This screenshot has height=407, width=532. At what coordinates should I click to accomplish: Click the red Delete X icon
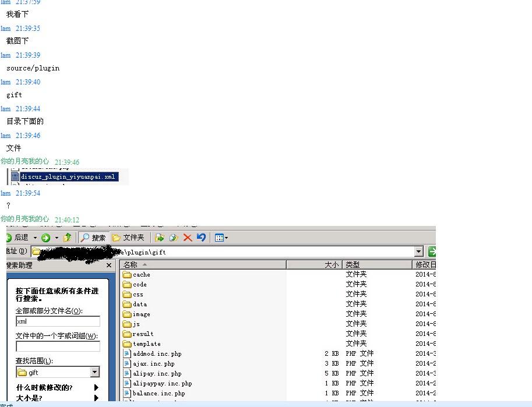(x=187, y=238)
